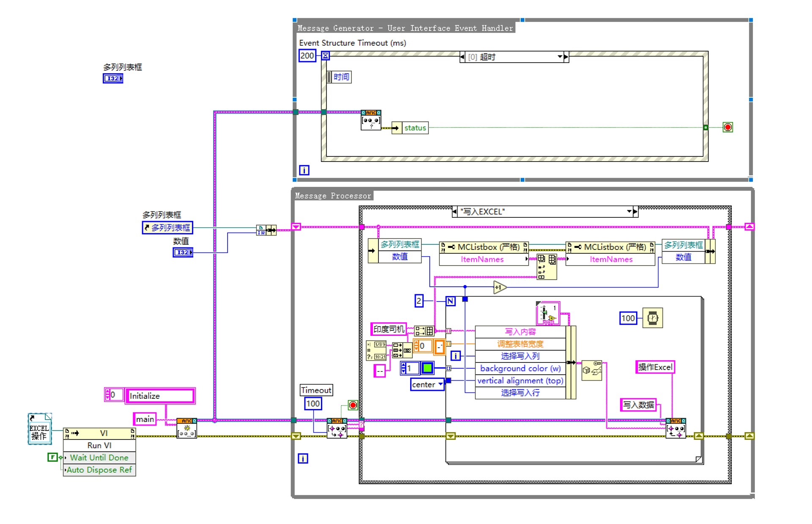Click the Wait (ms) watch icon

[x=652, y=318]
